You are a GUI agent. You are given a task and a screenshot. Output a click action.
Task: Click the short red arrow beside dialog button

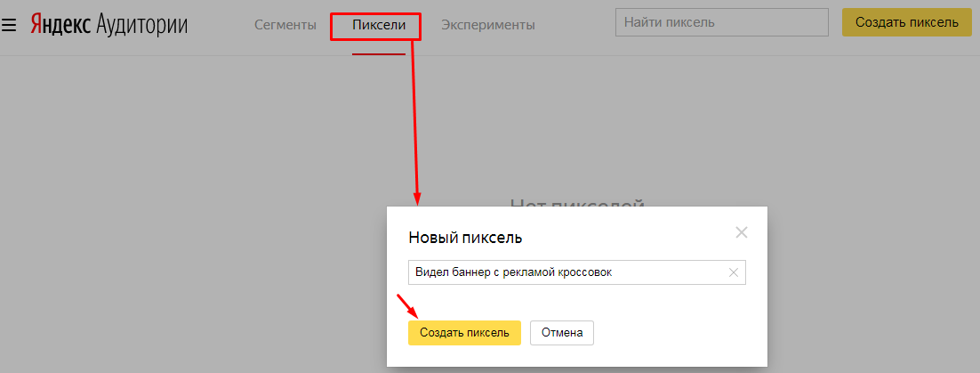click(407, 305)
